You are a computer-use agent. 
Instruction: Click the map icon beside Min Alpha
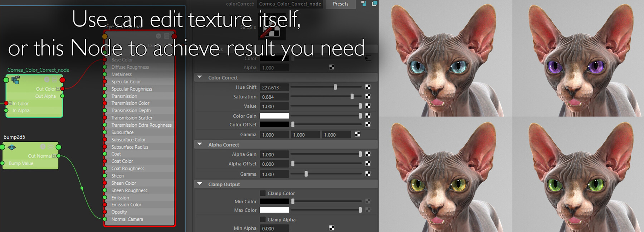pyautogui.click(x=332, y=228)
